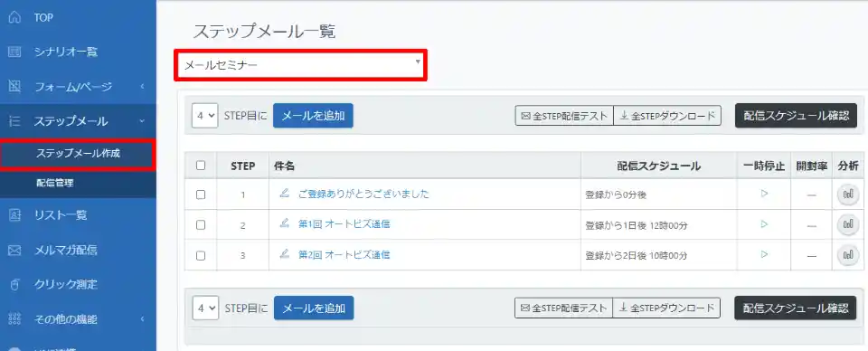
Task: Click the pencil icon for 第2回 オートビズ通信
Action: [x=285, y=254]
